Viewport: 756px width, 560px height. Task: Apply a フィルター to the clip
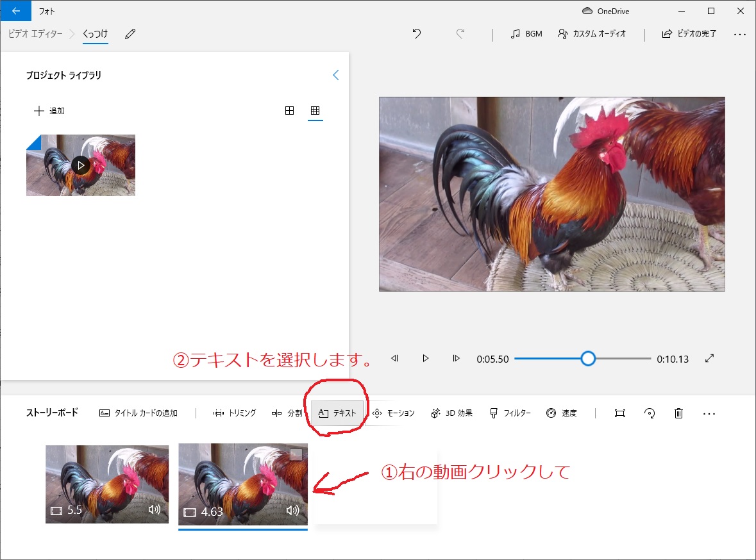click(510, 413)
